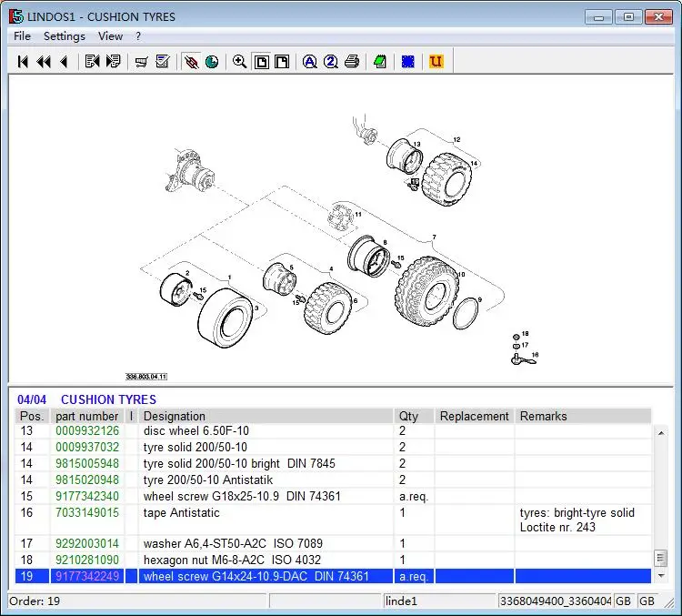
Task: Open the Settings menu
Action: tap(65, 36)
